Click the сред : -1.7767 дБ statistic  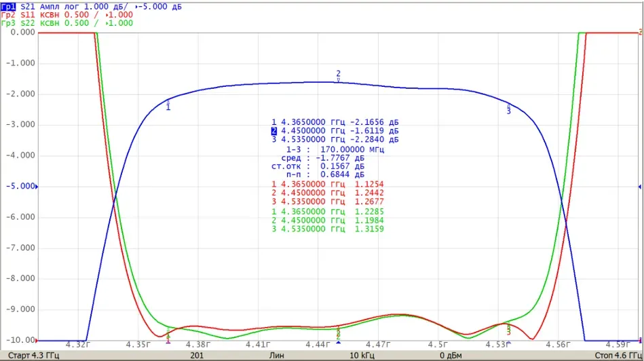click(x=323, y=158)
